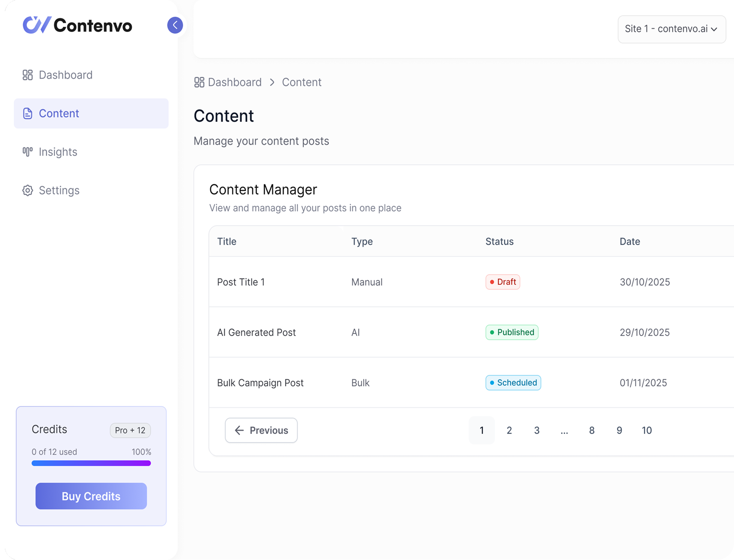Open page 10 in pagination
This screenshot has height=560, width=734.
point(647,430)
